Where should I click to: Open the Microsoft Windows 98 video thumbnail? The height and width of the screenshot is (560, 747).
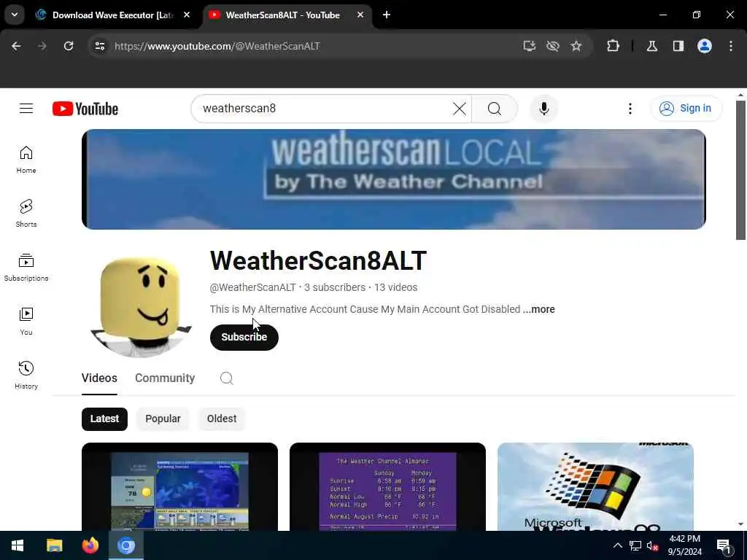595,486
